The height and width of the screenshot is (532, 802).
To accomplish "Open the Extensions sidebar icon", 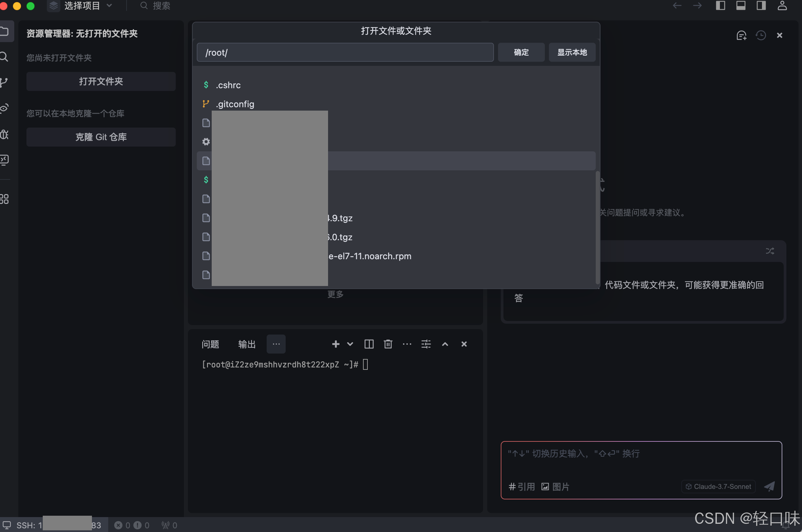I will (4, 199).
